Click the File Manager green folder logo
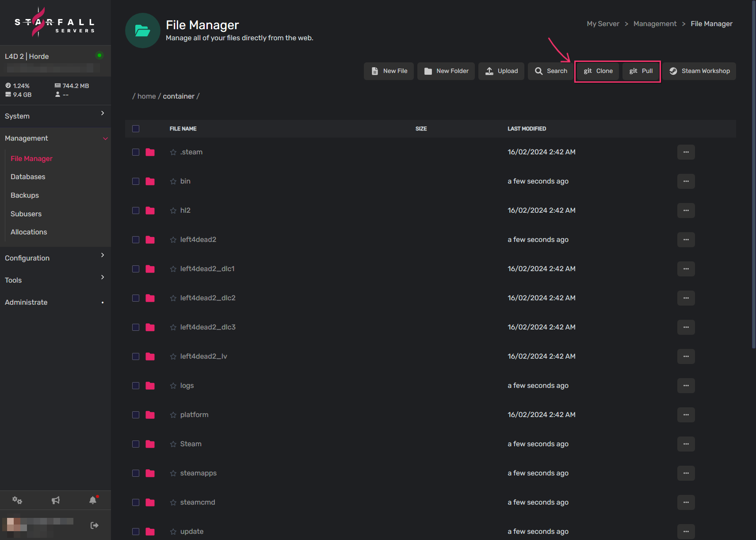This screenshot has width=756, height=540. point(143,31)
